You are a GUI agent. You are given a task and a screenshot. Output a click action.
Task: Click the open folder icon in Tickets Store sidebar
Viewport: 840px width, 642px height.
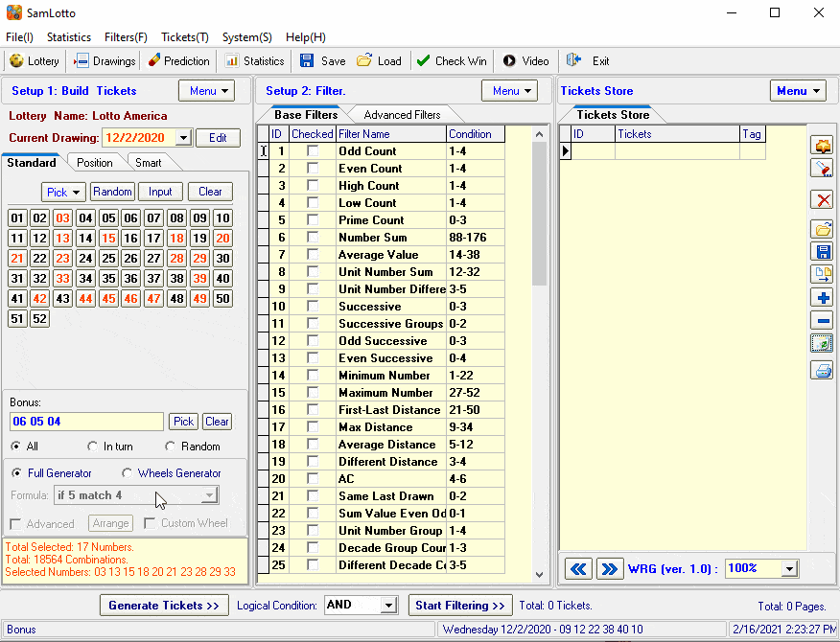(x=823, y=230)
